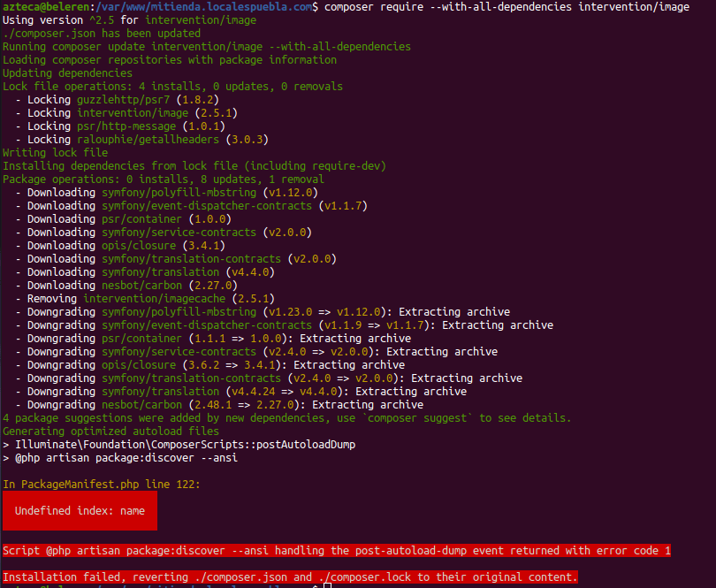Click 'Downgrading symfony/event-dispatcher-contracts' line

(x=284, y=325)
